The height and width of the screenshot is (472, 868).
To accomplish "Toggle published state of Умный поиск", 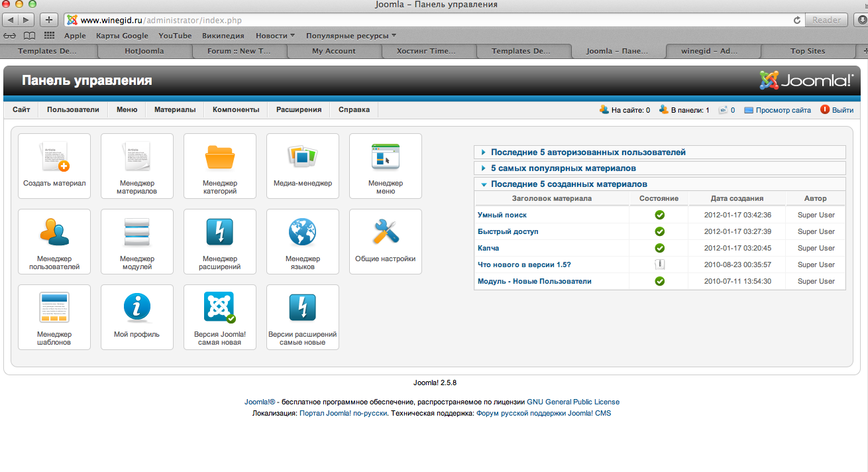I will click(659, 215).
